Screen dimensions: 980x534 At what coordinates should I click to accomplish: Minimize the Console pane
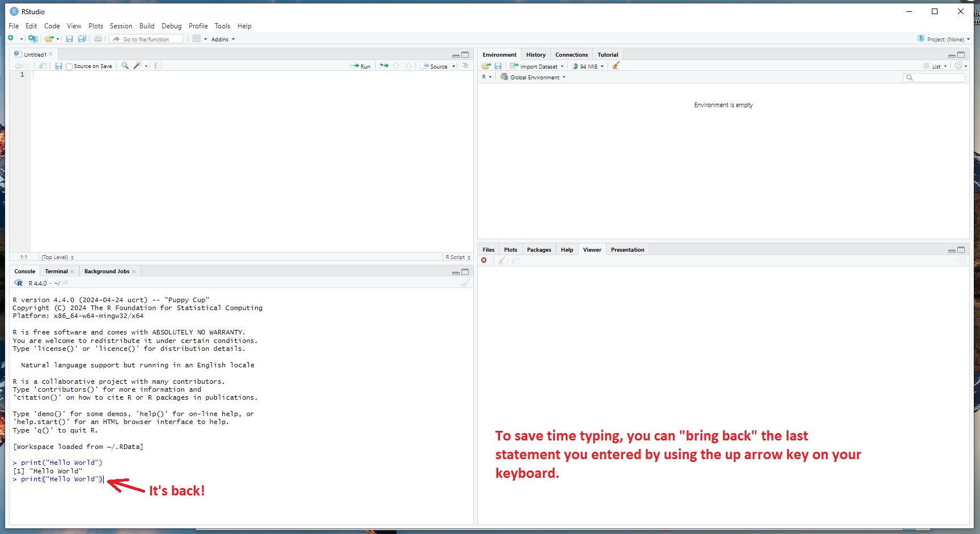tap(456, 273)
